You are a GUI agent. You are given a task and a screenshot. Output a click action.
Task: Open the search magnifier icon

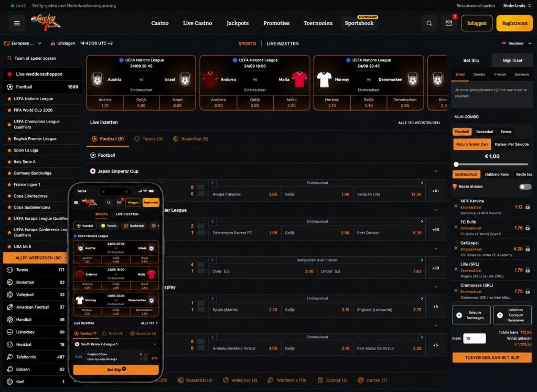tap(429, 23)
